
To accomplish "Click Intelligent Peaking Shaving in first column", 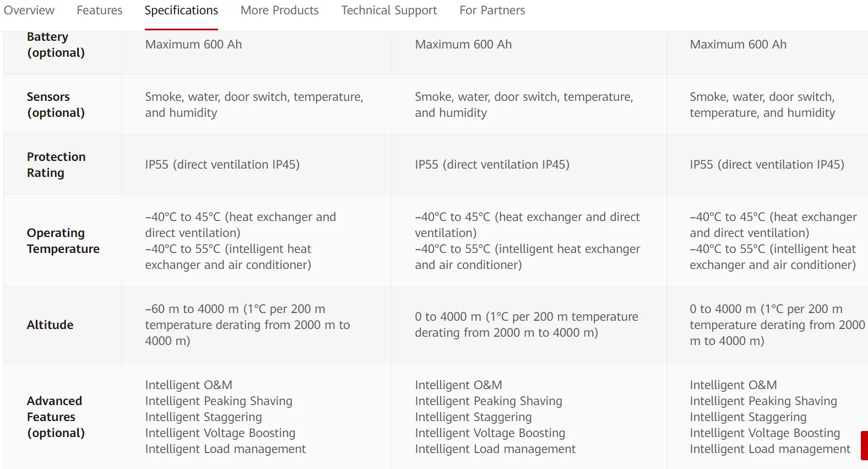I will pos(219,401).
